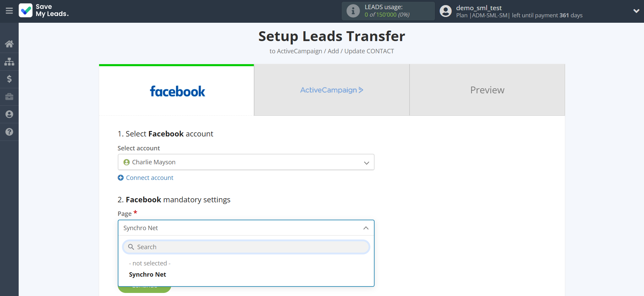Switch to the ActiveCampaign tab
Image resolution: width=644 pixels, height=296 pixels.
332,90
